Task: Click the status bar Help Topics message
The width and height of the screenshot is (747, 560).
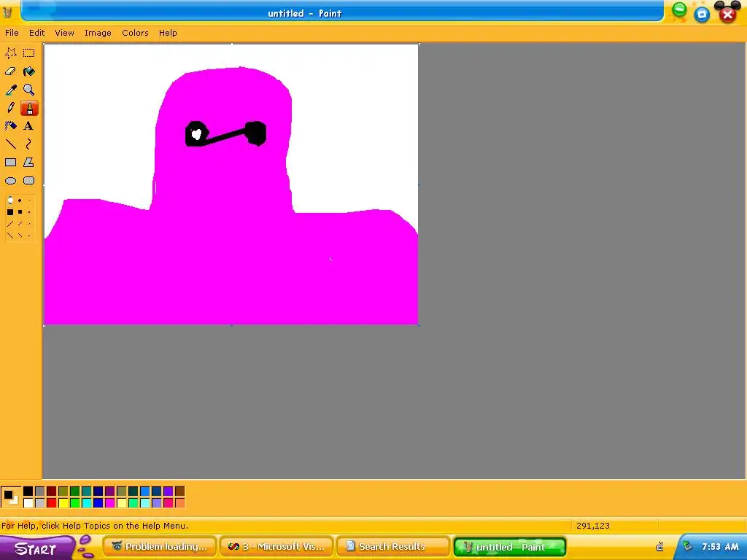Action: coord(95,526)
